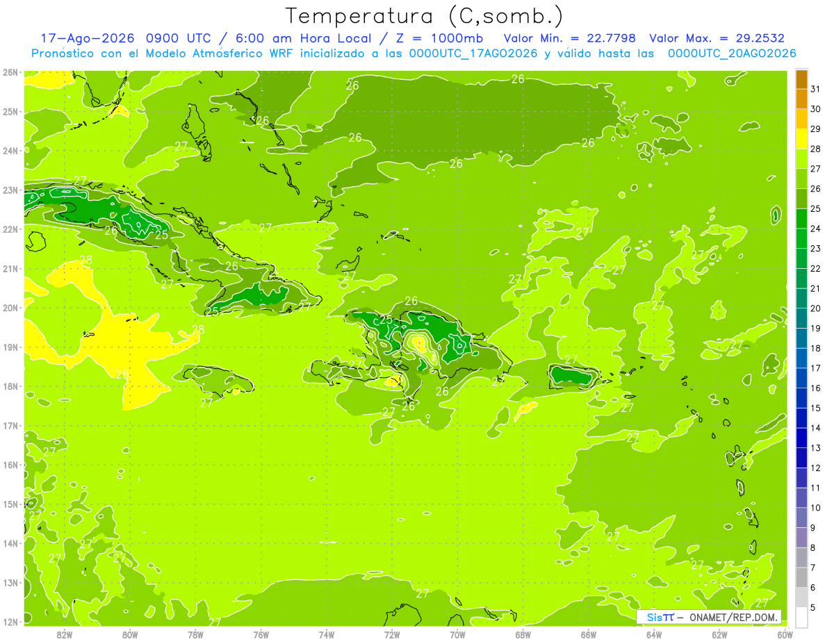
Task: Click the legend value '23'
Action: point(815,248)
